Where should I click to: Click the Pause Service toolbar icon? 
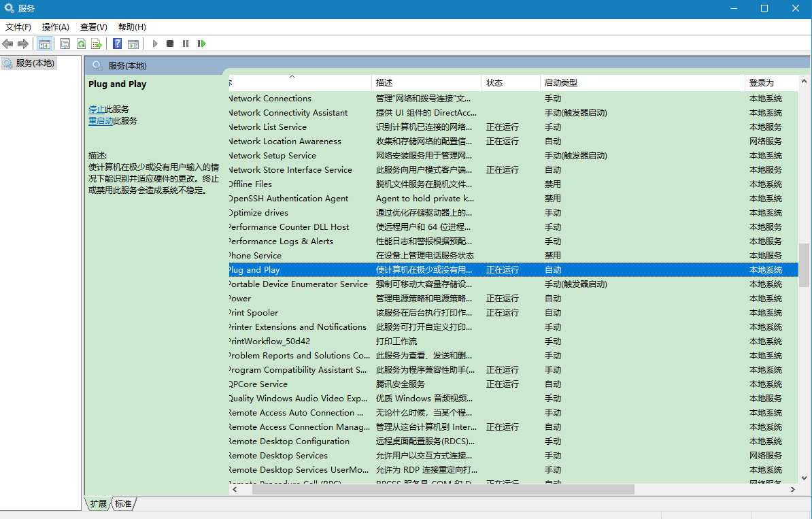[186, 44]
